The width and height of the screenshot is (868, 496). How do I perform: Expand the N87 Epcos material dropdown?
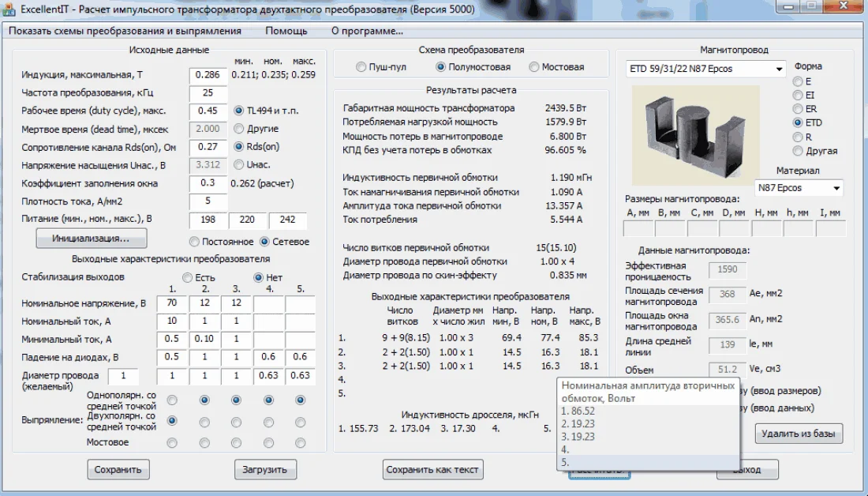(x=836, y=188)
